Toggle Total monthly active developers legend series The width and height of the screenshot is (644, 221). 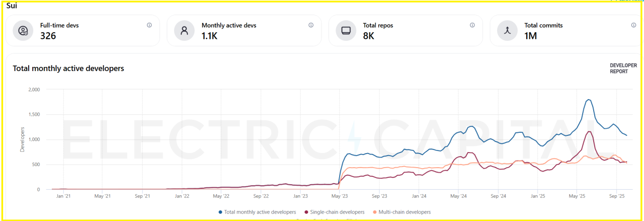pyautogui.click(x=260, y=212)
